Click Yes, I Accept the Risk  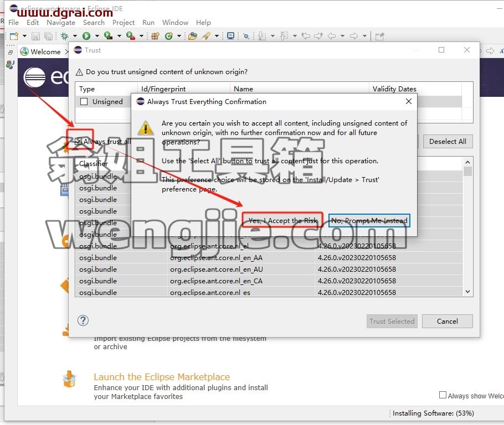tap(282, 221)
